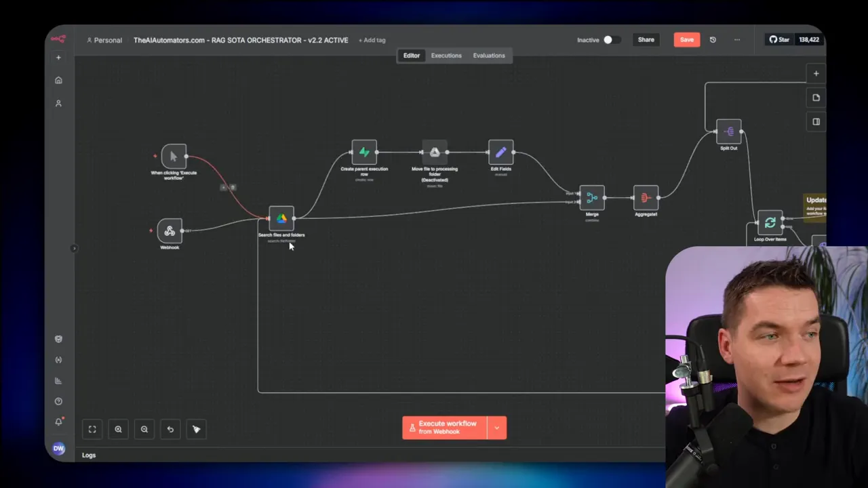Viewport: 868px width, 488px height.
Task: Open Insights chart icon in sidebar
Action: 58,380
